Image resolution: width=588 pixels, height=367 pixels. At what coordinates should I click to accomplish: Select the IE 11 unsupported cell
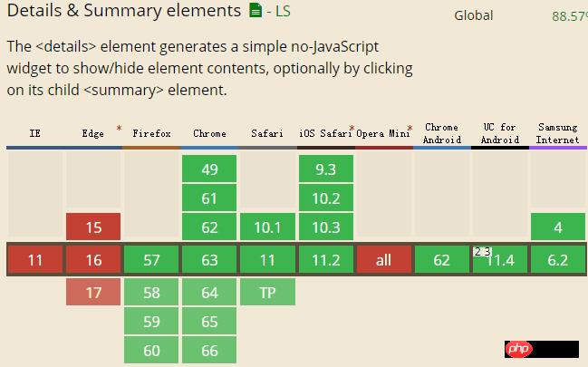[34, 260]
